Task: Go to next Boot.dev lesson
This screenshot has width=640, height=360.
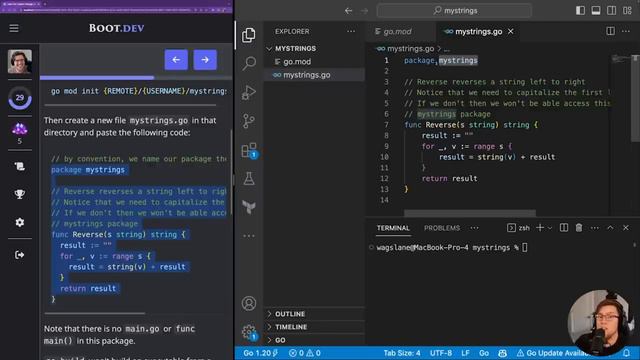Action: click(205, 60)
